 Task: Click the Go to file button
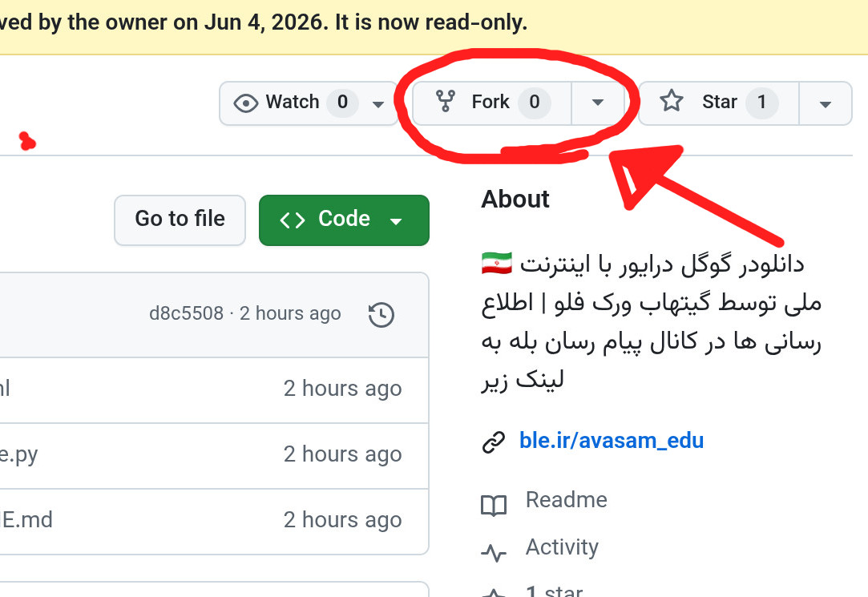pos(180,220)
